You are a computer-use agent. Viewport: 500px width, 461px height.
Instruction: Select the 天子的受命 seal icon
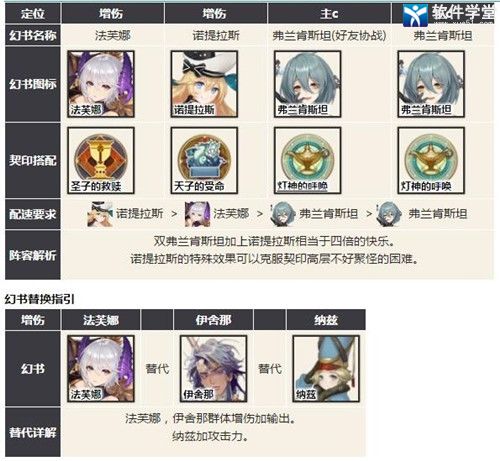[204, 160]
